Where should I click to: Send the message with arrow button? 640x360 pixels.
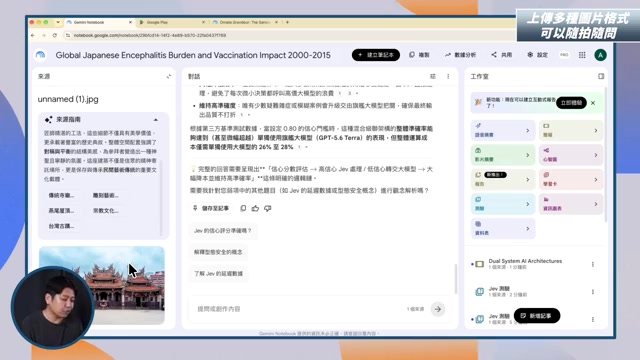click(x=438, y=309)
